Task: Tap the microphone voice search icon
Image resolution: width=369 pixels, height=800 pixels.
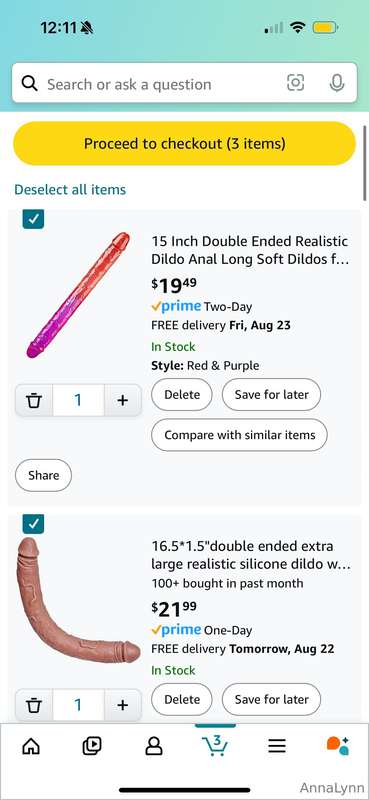Action: point(336,83)
